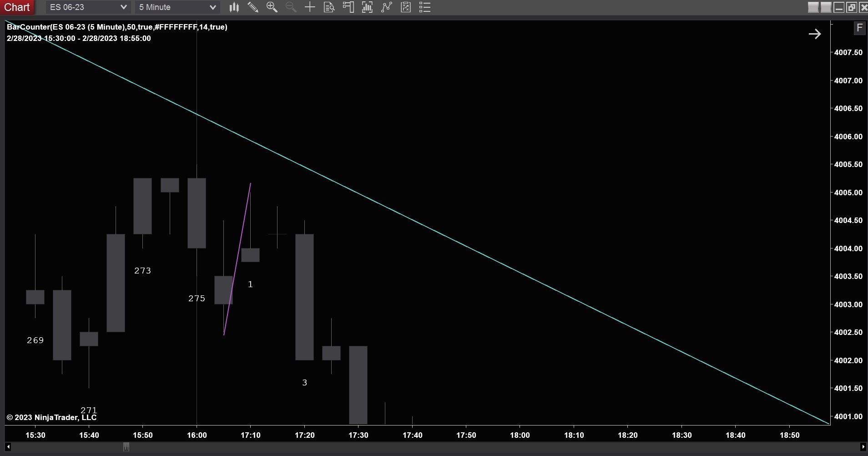The width and height of the screenshot is (868, 456).
Task: Click the 4002.50 price axis label
Action: 848,332
